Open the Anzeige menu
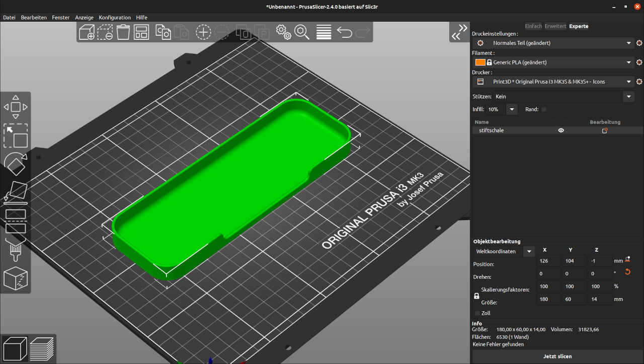644x364 pixels. point(85,17)
